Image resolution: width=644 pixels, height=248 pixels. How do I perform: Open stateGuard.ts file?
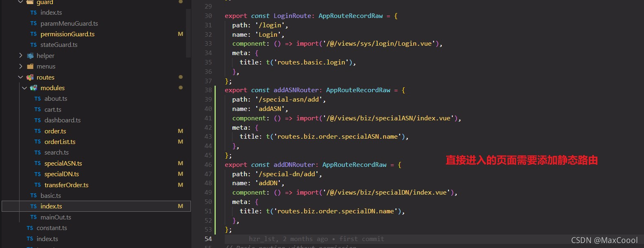(x=59, y=44)
